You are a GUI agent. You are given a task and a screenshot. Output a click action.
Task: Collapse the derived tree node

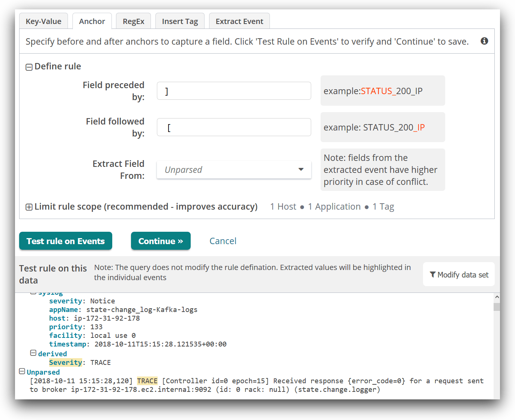coord(33,353)
